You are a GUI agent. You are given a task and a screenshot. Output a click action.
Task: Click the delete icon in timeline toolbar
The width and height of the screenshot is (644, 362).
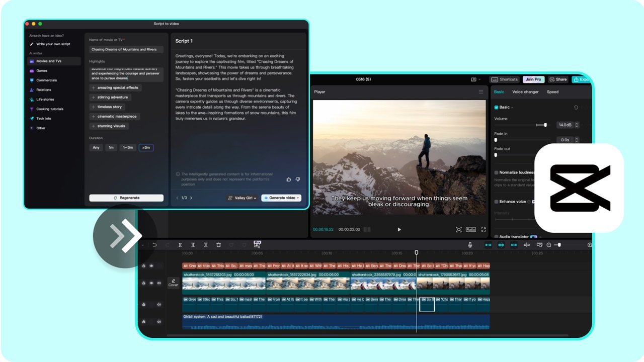click(x=218, y=245)
